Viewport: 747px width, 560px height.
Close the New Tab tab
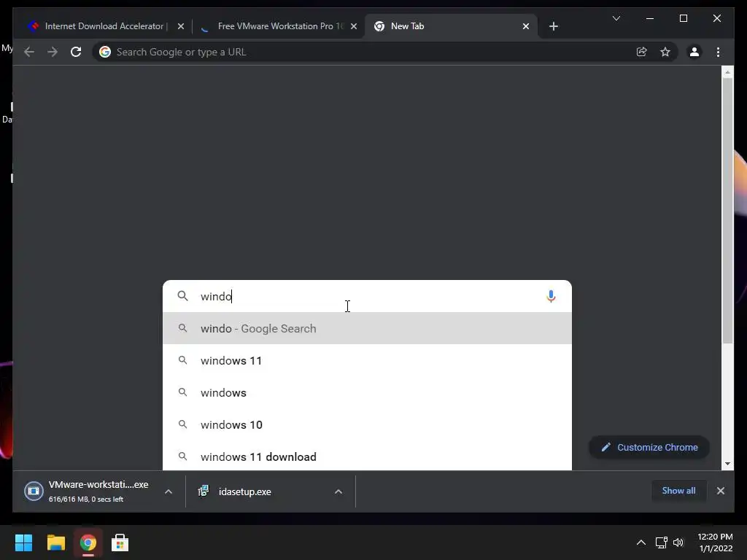525,26
